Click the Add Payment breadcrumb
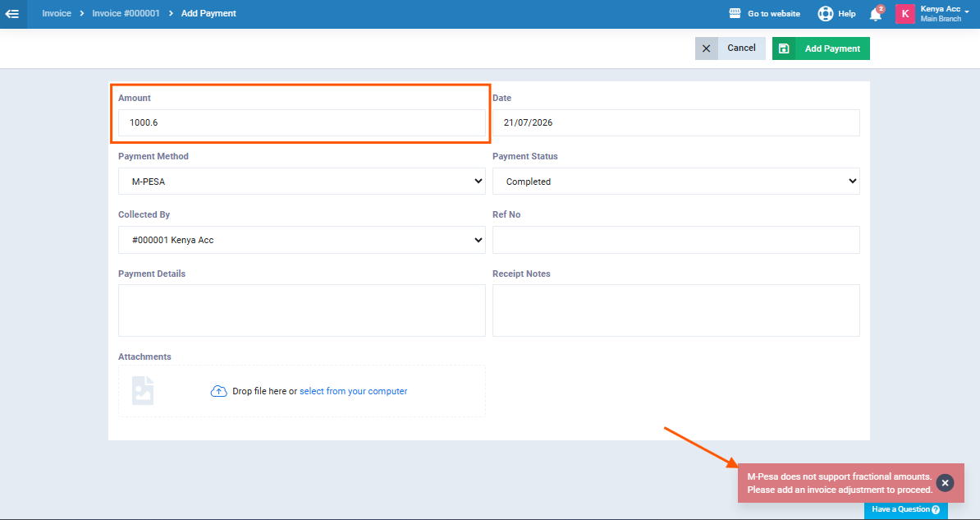Viewport: 980px width, 520px height. [x=208, y=13]
